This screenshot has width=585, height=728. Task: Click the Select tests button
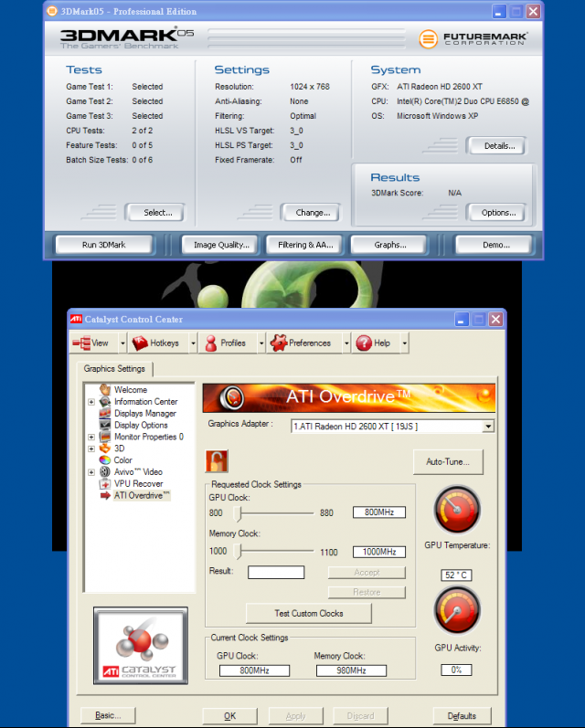point(157,213)
